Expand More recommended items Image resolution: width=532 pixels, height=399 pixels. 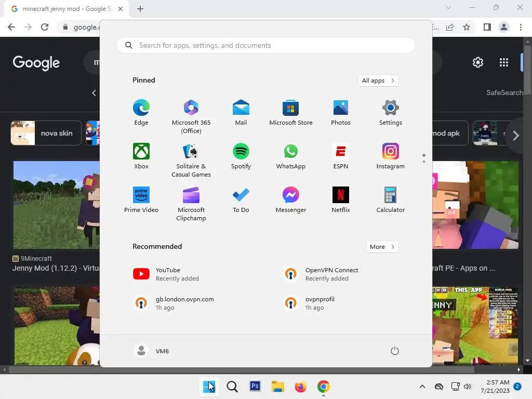click(382, 247)
